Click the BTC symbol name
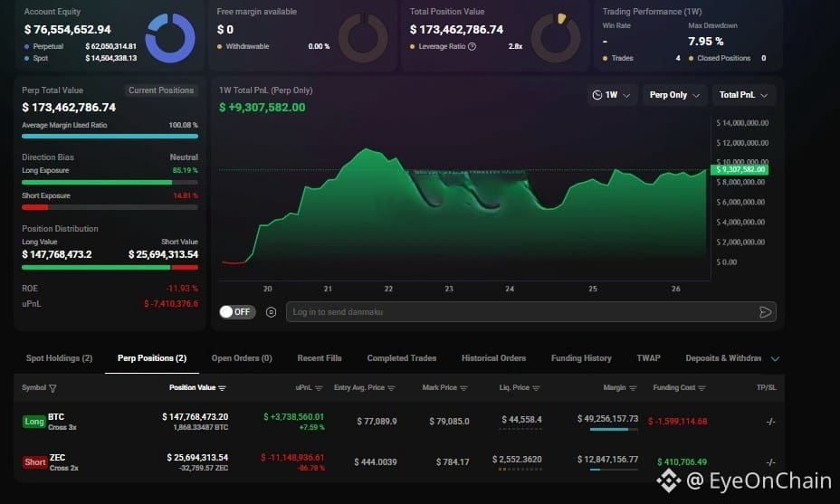The width and height of the screenshot is (840, 504). (56, 417)
